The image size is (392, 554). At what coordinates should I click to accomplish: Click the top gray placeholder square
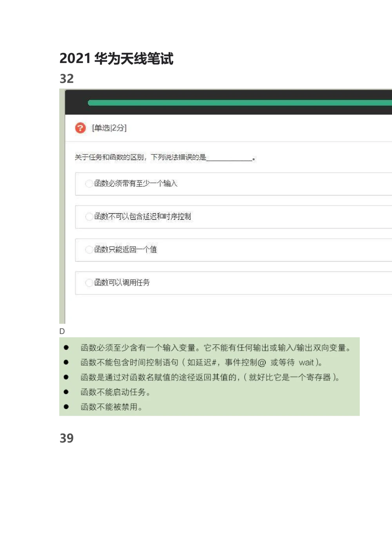point(67,78)
